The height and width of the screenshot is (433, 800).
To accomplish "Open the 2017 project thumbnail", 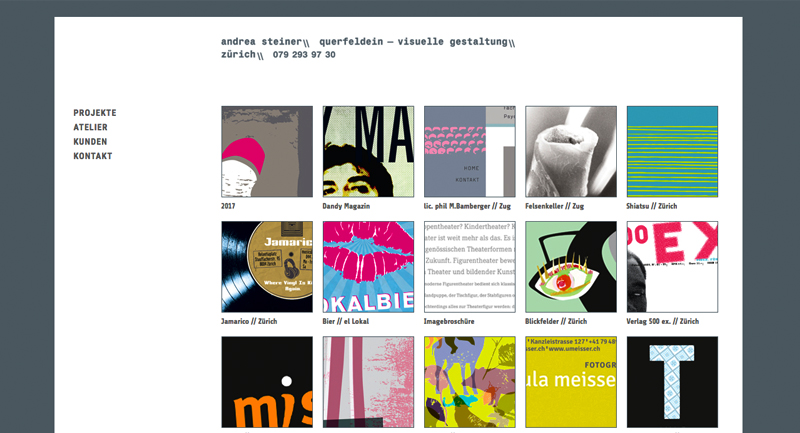I will [267, 151].
